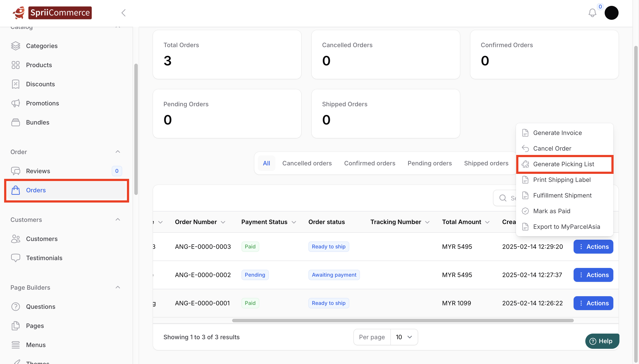
Task: Click the Products grid icon
Action: (x=15, y=65)
